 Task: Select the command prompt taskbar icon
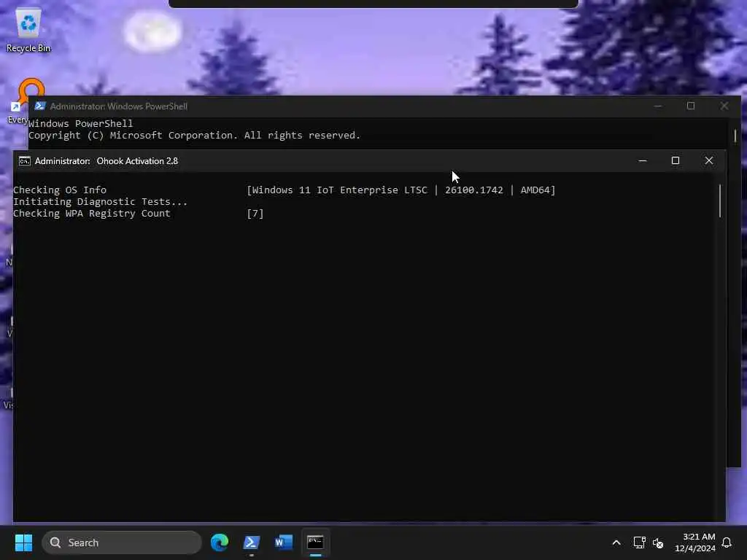click(x=315, y=542)
